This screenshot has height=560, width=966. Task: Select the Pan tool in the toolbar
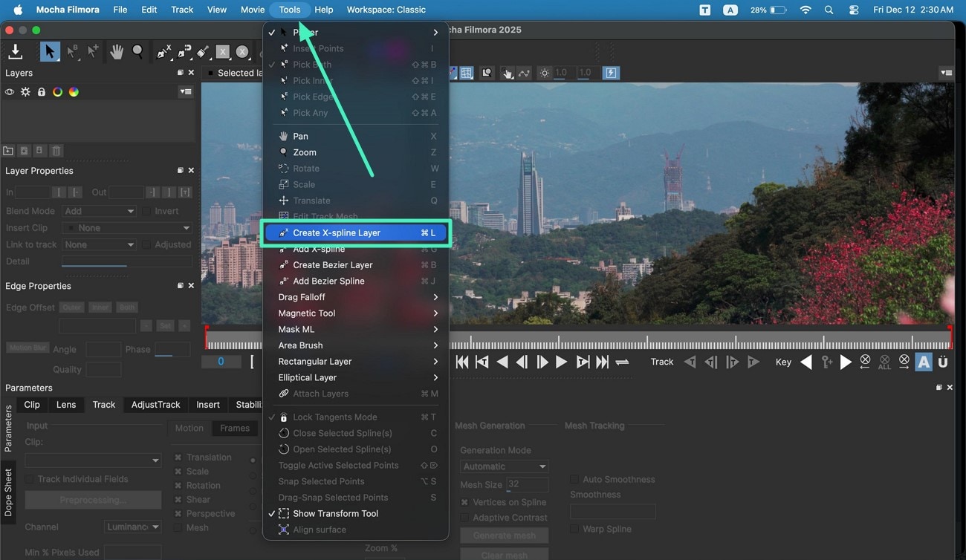[x=117, y=51]
